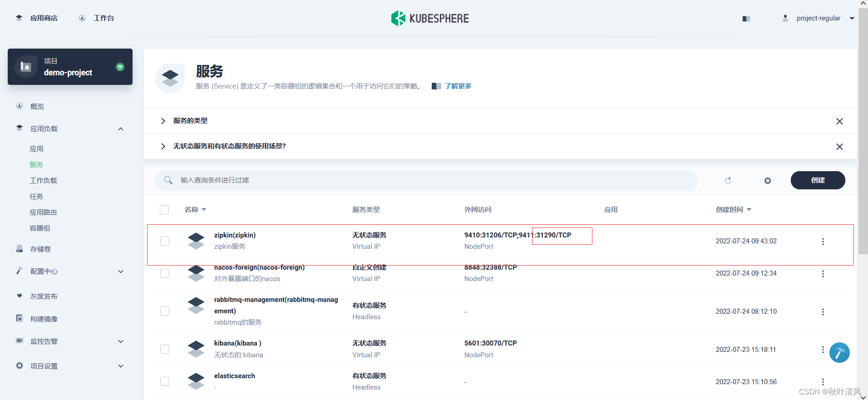Click the overview (概览) sidebar icon
868x400 pixels.
tap(20, 106)
